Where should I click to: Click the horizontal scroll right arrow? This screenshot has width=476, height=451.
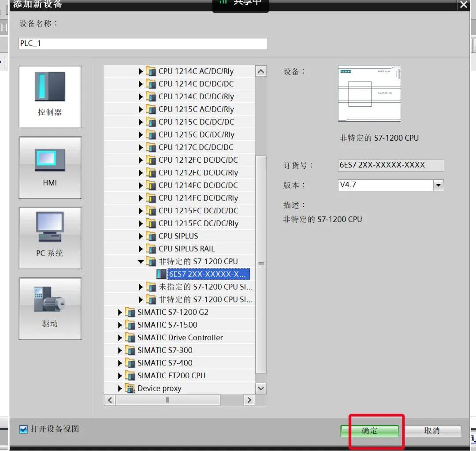pyautogui.click(x=249, y=400)
